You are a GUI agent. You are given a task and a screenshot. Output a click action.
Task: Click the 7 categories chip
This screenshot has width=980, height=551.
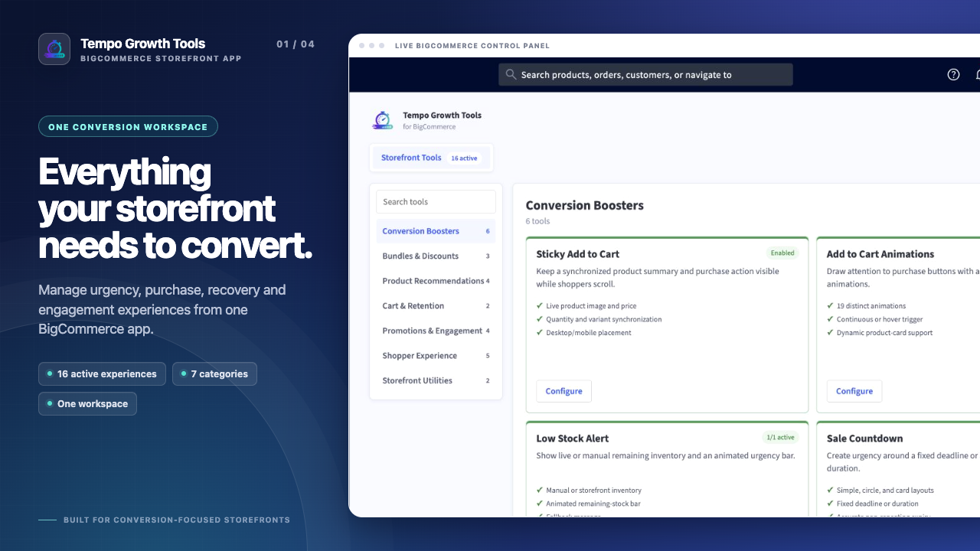pyautogui.click(x=214, y=374)
